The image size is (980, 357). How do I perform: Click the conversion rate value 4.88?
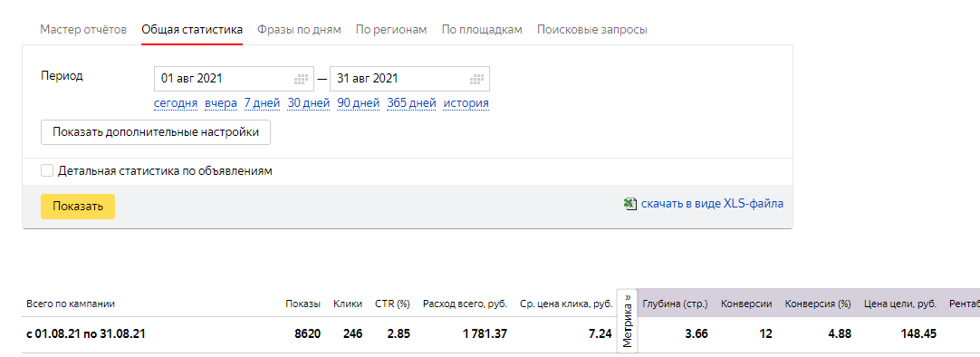[x=840, y=333]
